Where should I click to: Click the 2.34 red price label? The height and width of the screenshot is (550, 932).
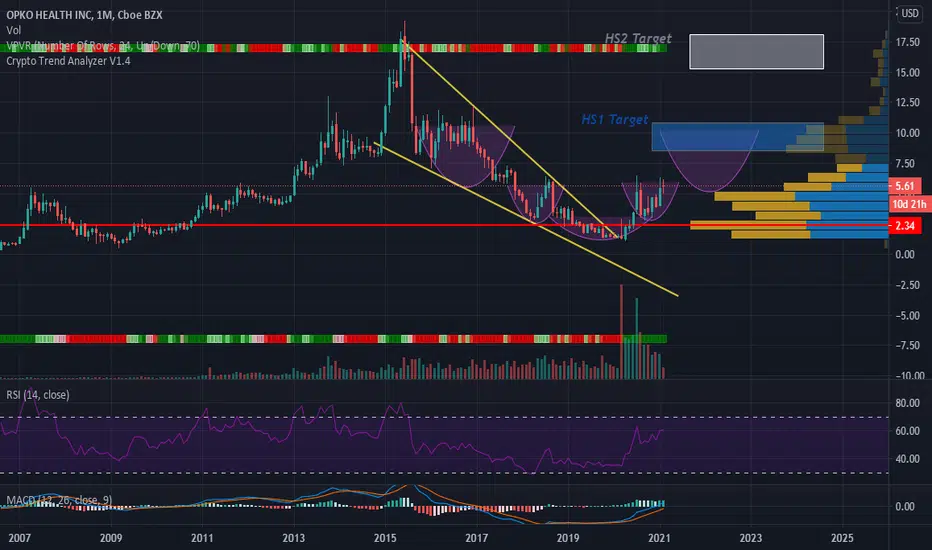click(904, 225)
